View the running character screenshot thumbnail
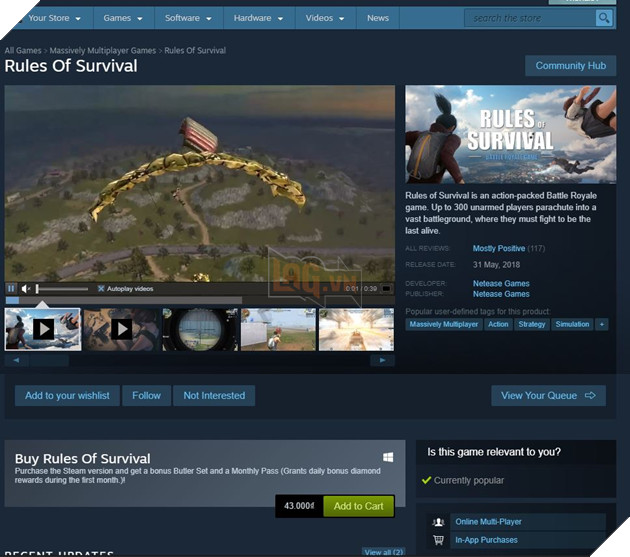The height and width of the screenshot is (557, 630). [x=278, y=330]
